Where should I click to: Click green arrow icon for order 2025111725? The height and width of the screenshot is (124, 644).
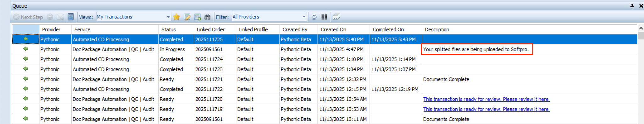tap(25, 39)
